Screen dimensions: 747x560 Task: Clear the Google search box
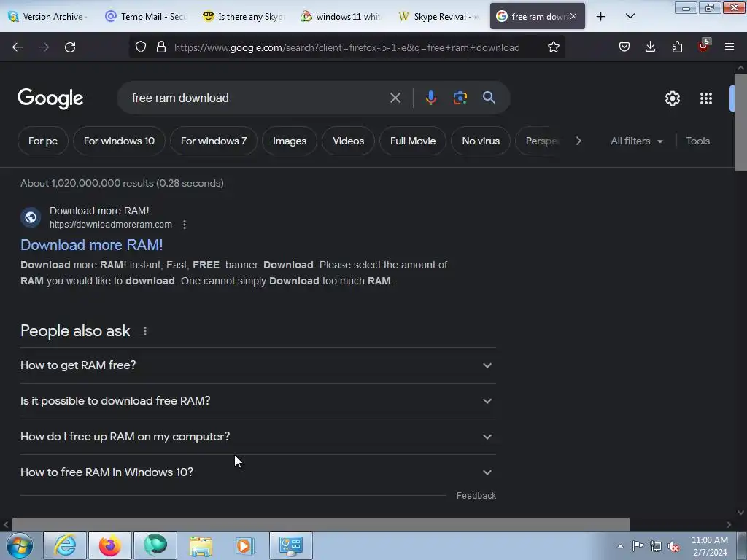395,98
